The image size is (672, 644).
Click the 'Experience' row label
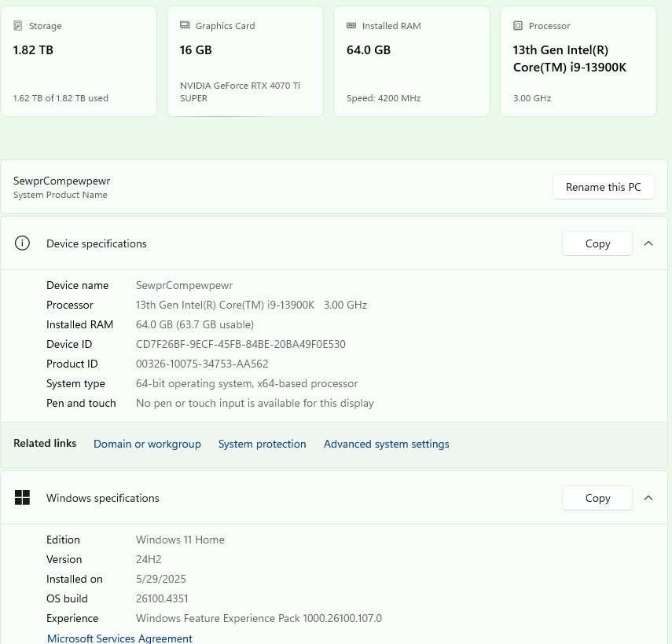tap(72, 618)
